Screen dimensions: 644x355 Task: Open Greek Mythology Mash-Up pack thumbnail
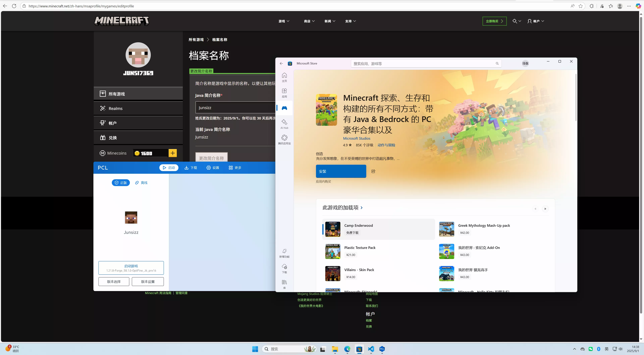pyautogui.click(x=446, y=229)
